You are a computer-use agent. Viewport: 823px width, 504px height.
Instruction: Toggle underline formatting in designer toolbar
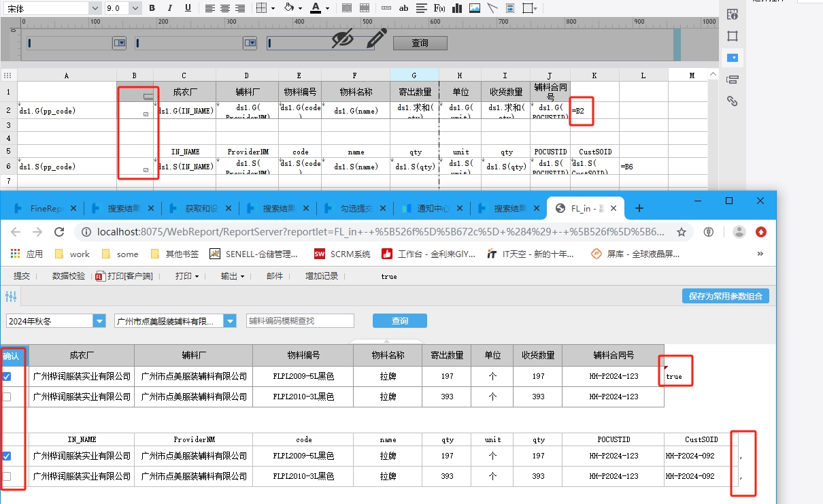(x=188, y=8)
